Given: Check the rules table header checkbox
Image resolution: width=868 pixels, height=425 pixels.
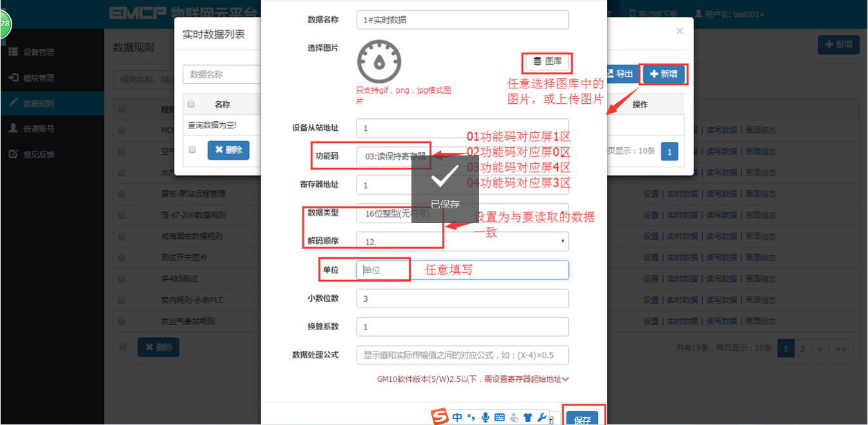Looking at the screenshot, I should [121, 109].
